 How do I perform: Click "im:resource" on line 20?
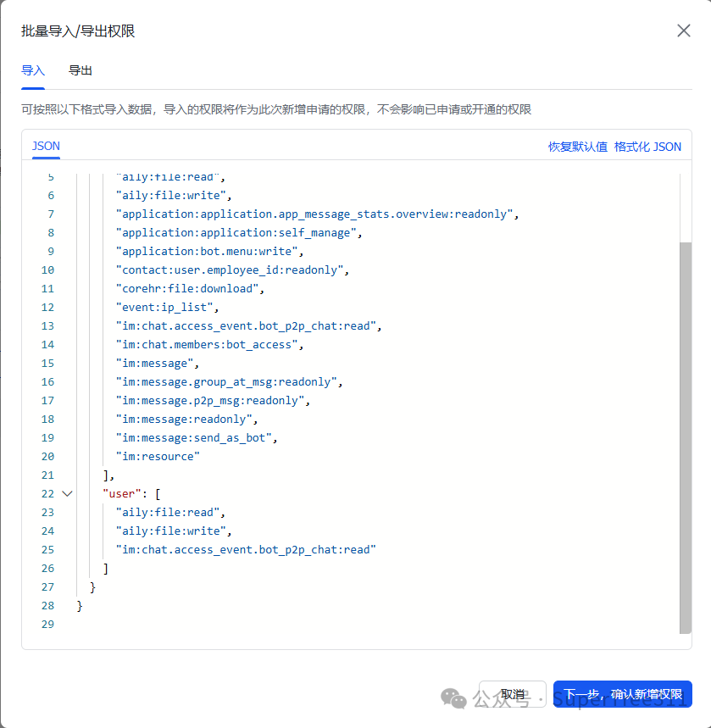(x=158, y=457)
